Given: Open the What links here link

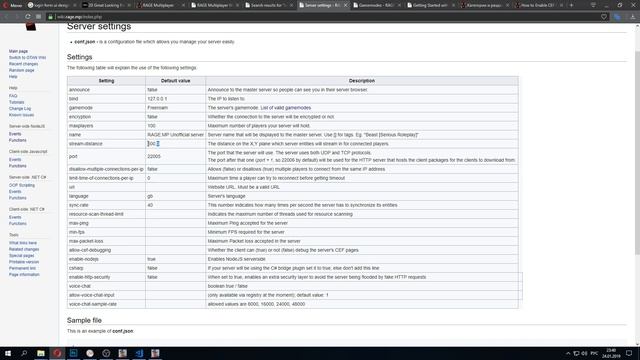Looking at the screenshot, I should [x=23, y=243].
